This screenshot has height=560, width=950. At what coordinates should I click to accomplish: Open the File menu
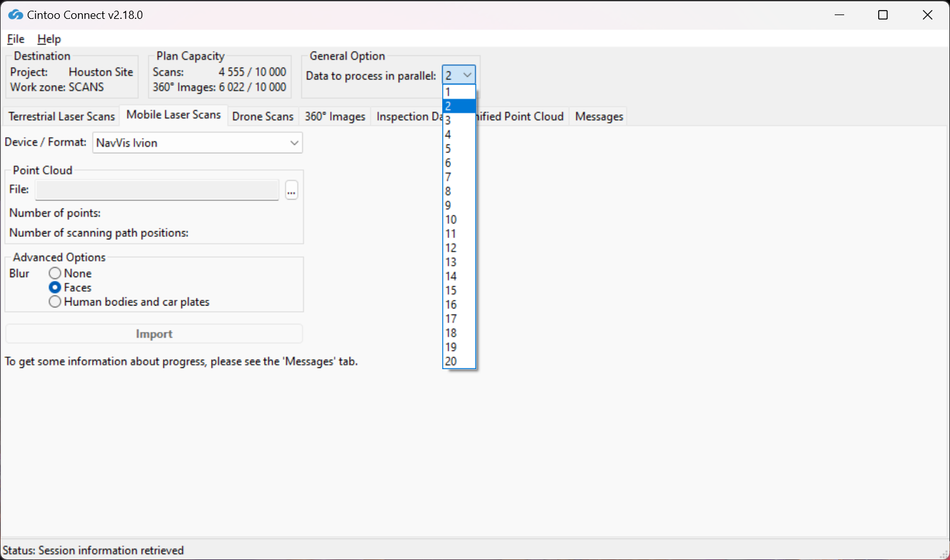pos(16,39)
